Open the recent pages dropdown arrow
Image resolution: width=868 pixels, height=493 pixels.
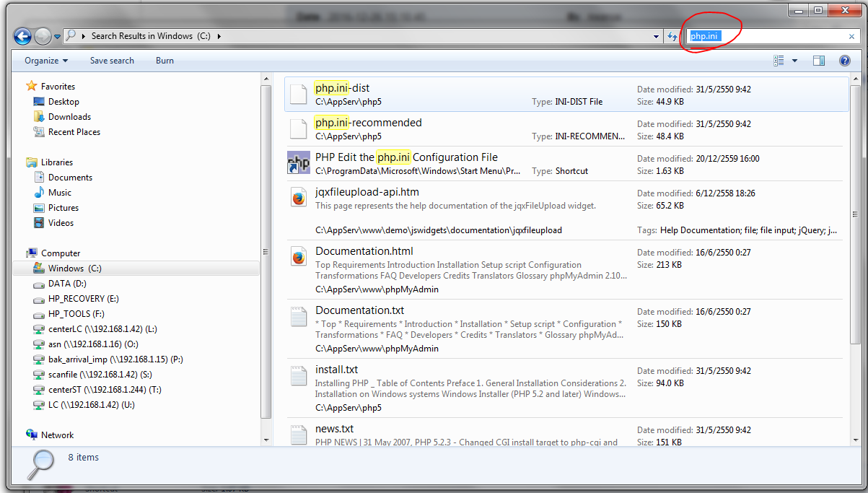pyautogui.click(x=57, y=37)
